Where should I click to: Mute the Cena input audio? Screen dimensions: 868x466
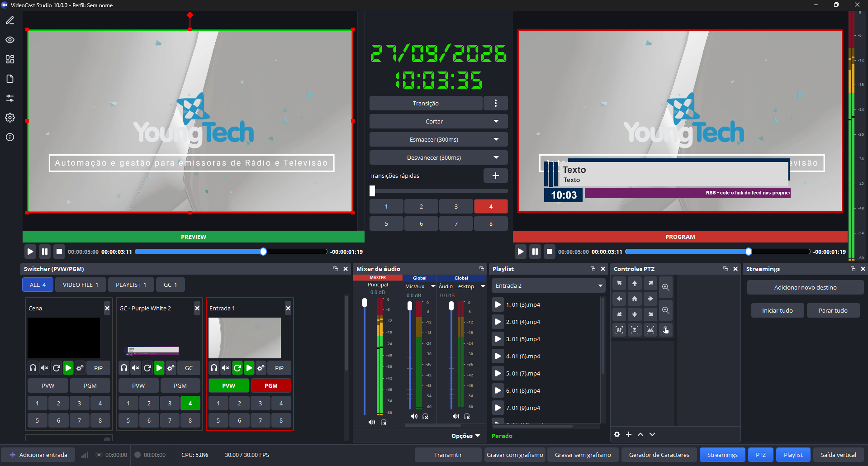tap(45, 368)
